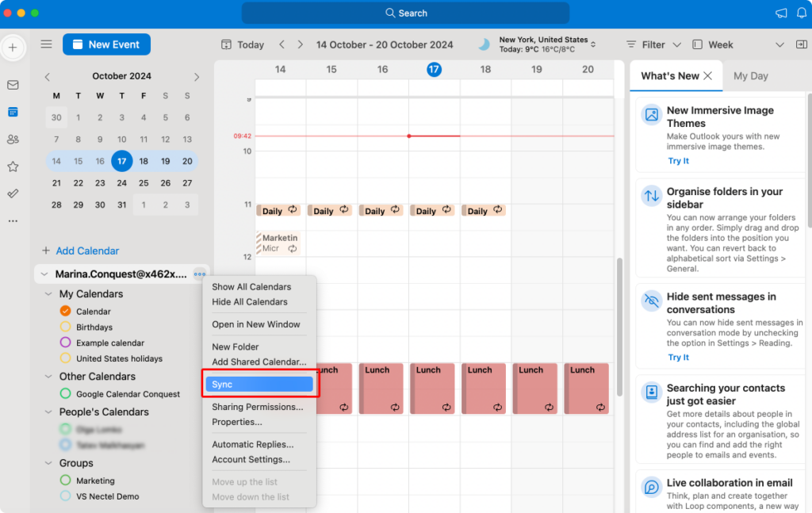The image size is (812, 513).
Task: Click the Hide sent messages eye icon
Action: point(652,301)
